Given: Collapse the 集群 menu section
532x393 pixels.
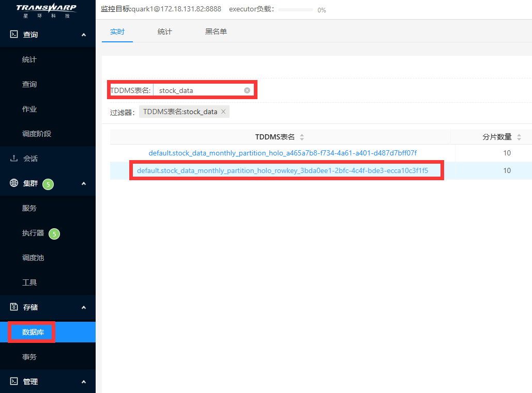Looking at the screenshot, I should click(x=84, y=183).
